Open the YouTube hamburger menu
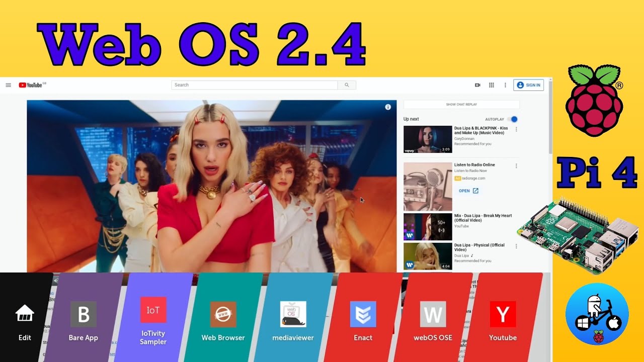This screenshot has height=362, width=644. pyautogui.click(x=8, y=85)
